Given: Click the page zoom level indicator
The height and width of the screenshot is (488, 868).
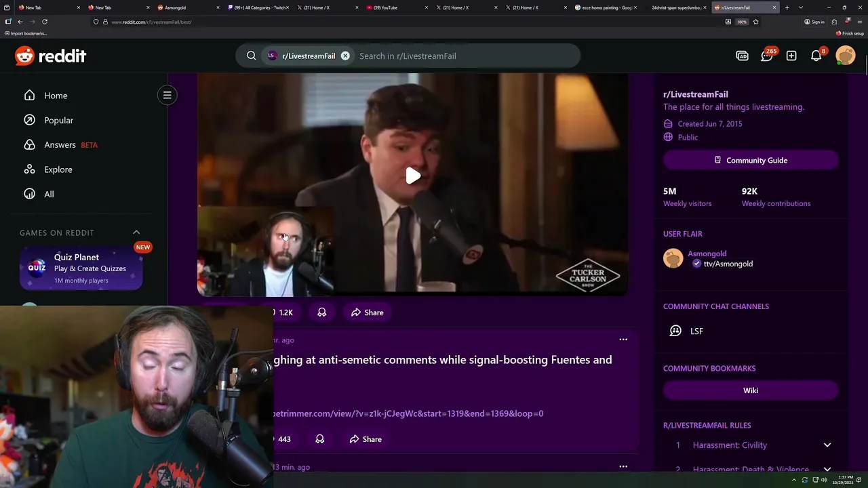Looking at the screenshot, I should coord(742,22).
